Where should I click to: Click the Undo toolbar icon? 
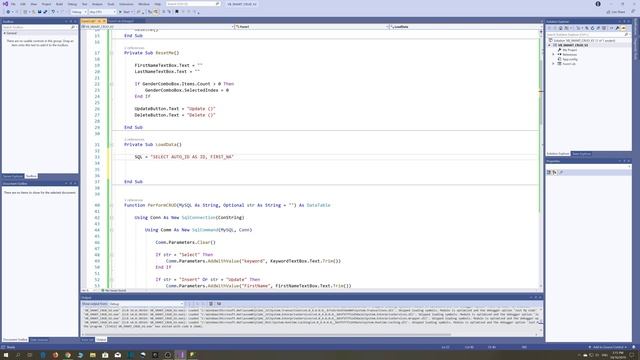[53, 12]
